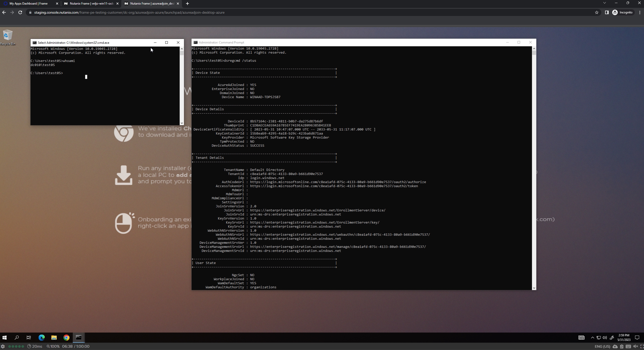Open the ENG (US) keyboard language selector
Image resolution: width=644 pixels, height=350 pixels.
click(x=602, y=346)
